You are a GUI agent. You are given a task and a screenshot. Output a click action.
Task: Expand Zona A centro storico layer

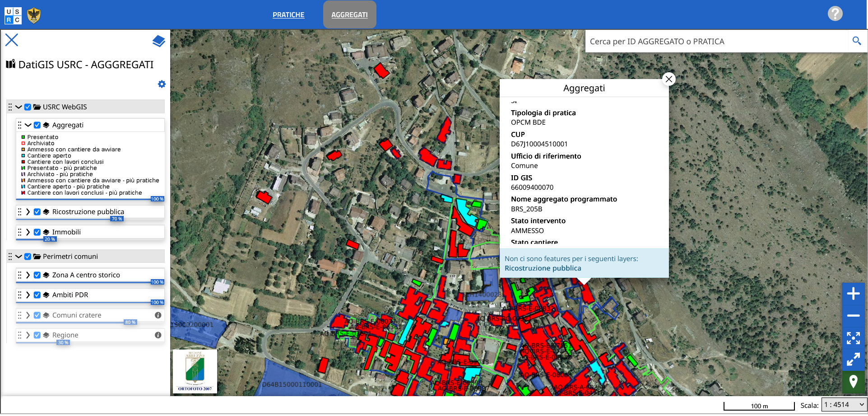28,275
